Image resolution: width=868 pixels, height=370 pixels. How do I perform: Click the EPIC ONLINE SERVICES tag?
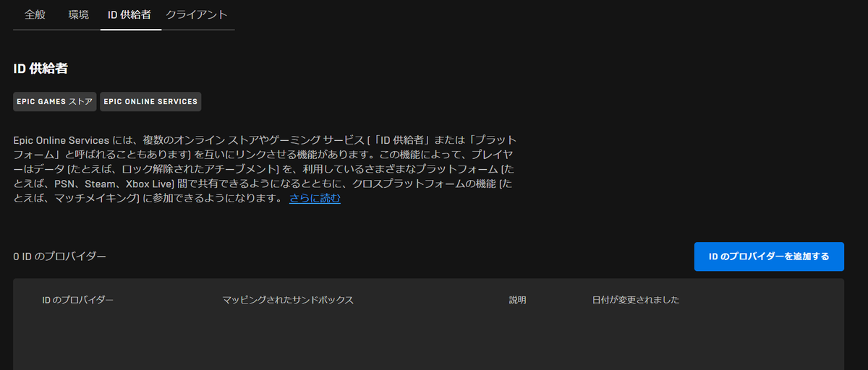(x=150, y=102)
